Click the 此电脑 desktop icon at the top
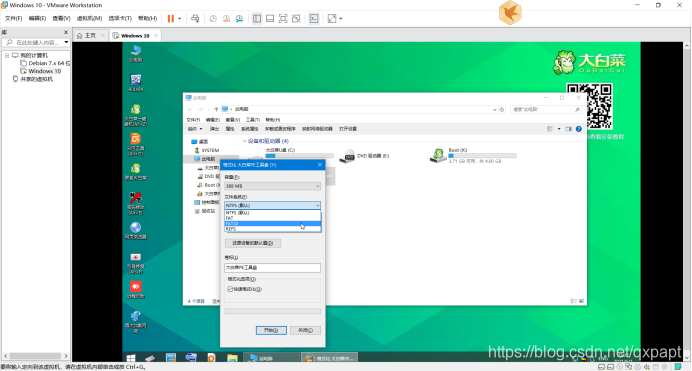This screenshot has height=371, width=692. tap(135, 53)
